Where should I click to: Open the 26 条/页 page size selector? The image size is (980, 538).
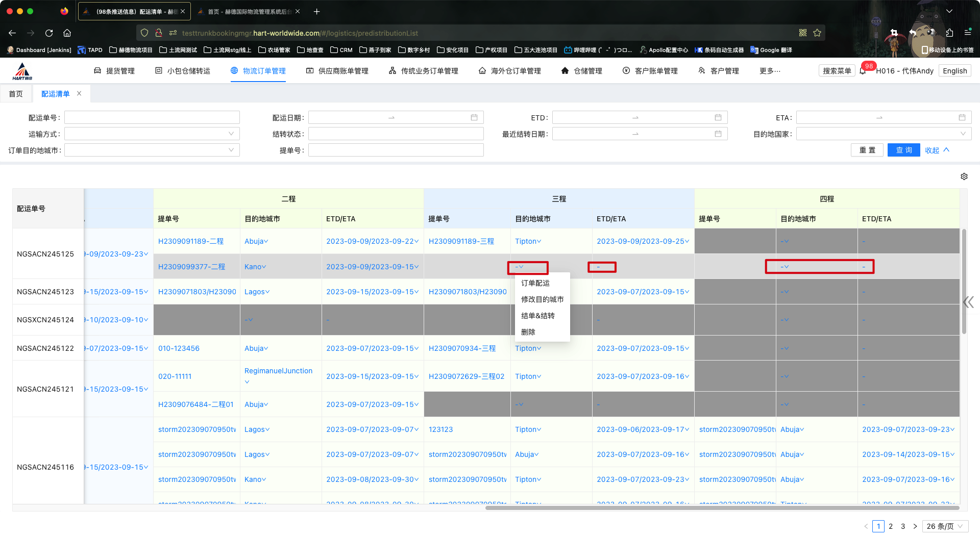tap(945, 526)
